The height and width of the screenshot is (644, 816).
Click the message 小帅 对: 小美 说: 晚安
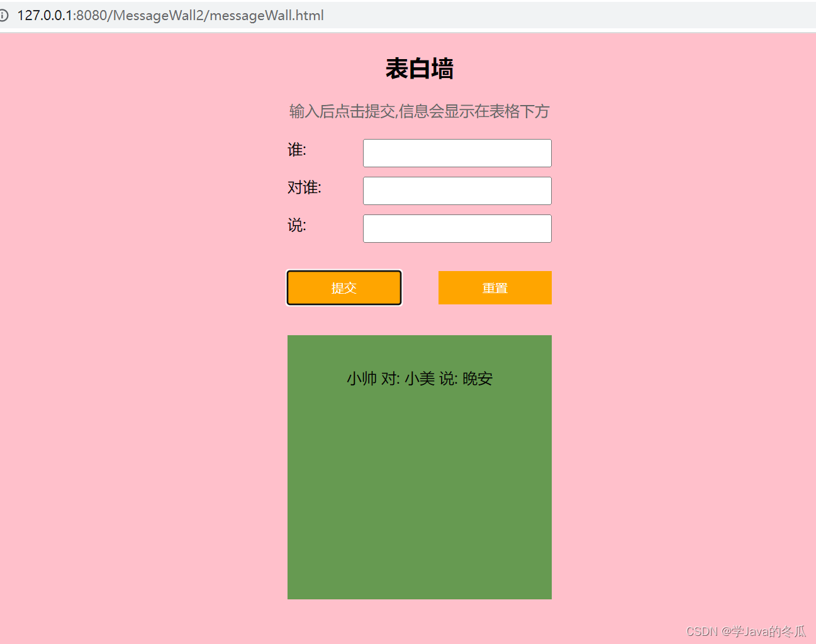[x=420, y=379]
